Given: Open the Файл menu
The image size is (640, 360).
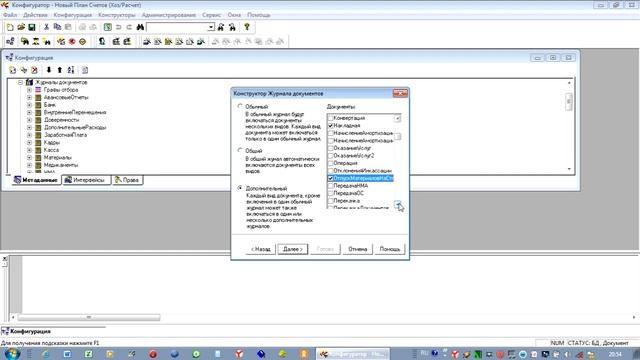Looking at the screenshot, I should (x=10, y=15).
